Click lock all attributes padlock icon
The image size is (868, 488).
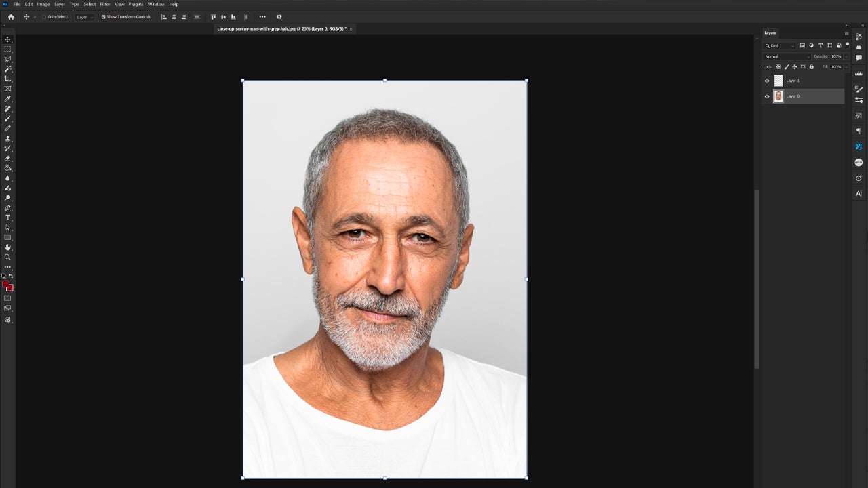pos(812,67)
